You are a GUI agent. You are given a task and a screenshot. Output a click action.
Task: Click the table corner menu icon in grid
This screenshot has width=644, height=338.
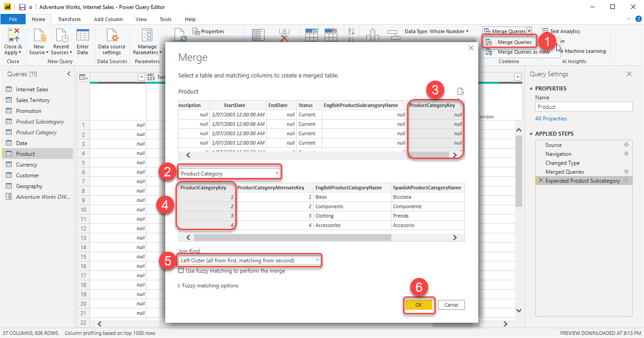pos(83,77)
